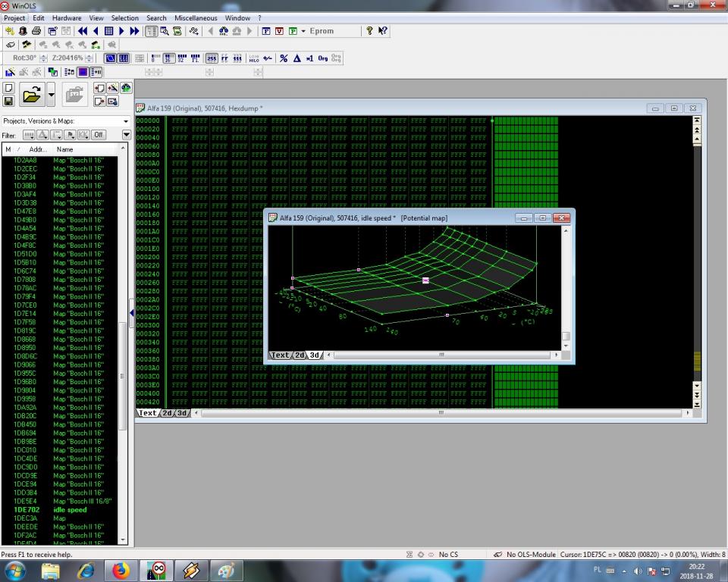Collapse the left project panel with the splitter arrow
Viewport: 728px width, 582px height.
[132, 313]
